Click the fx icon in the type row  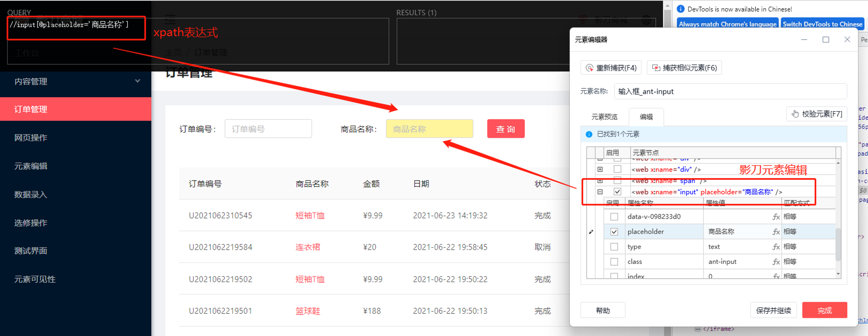[776, 247]
